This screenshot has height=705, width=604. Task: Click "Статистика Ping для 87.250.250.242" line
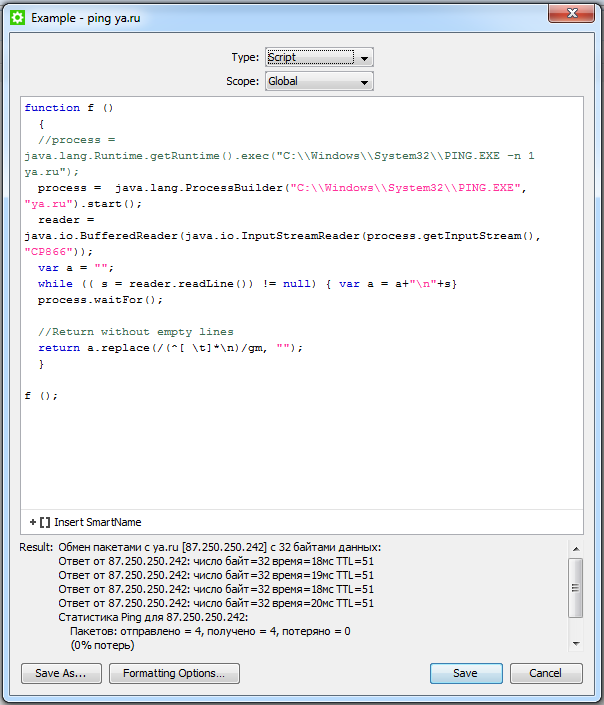coord(153,617)
